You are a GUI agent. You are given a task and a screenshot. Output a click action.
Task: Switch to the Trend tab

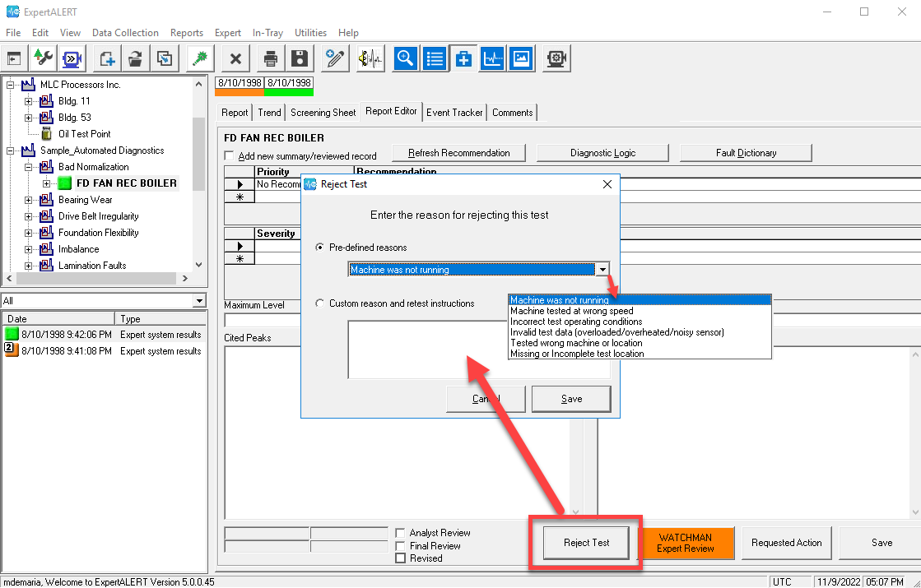point(270,113)
